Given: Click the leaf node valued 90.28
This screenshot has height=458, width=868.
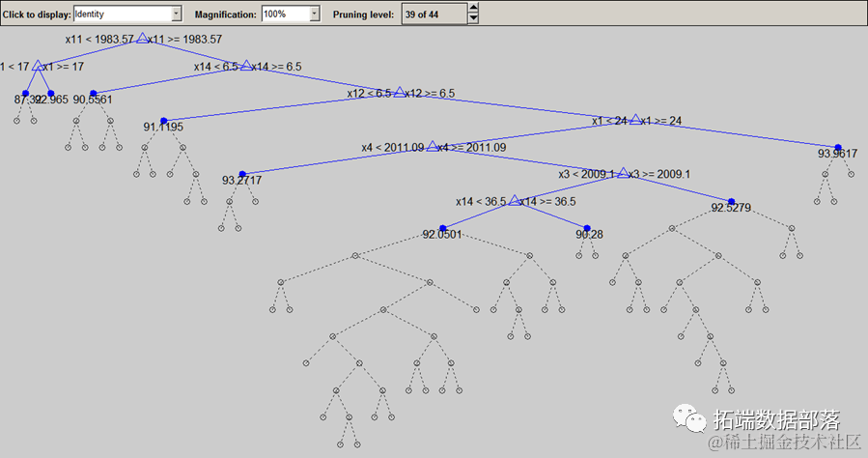Looking at the screenshot, I should click(587, 228).
